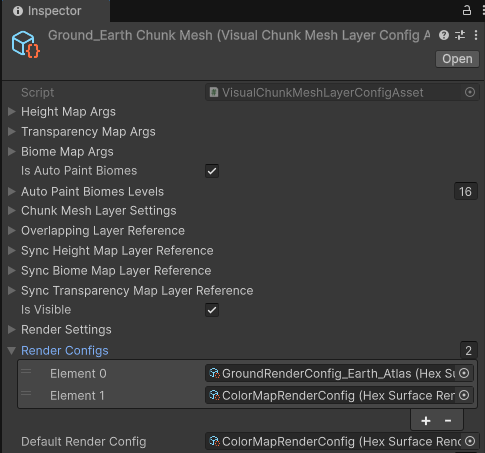Remove the selected Render Configs element
485x453 pixels.
point(448,421)
